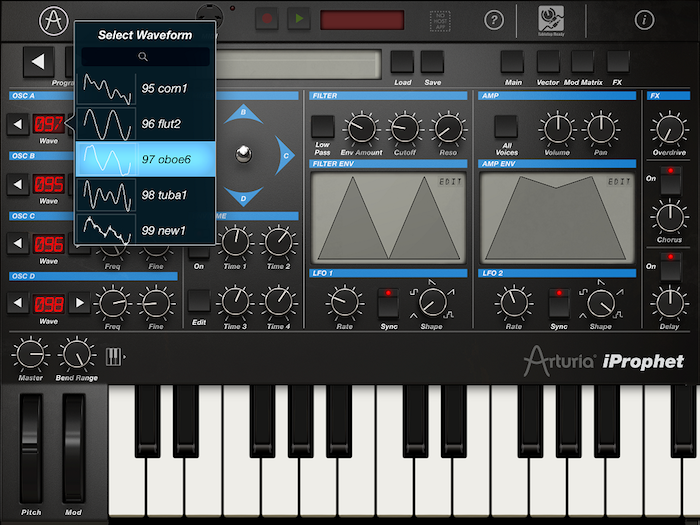This screenshot has width=700, height=525.
Task: Open the help question mark icon
Action: click(494, 20)
